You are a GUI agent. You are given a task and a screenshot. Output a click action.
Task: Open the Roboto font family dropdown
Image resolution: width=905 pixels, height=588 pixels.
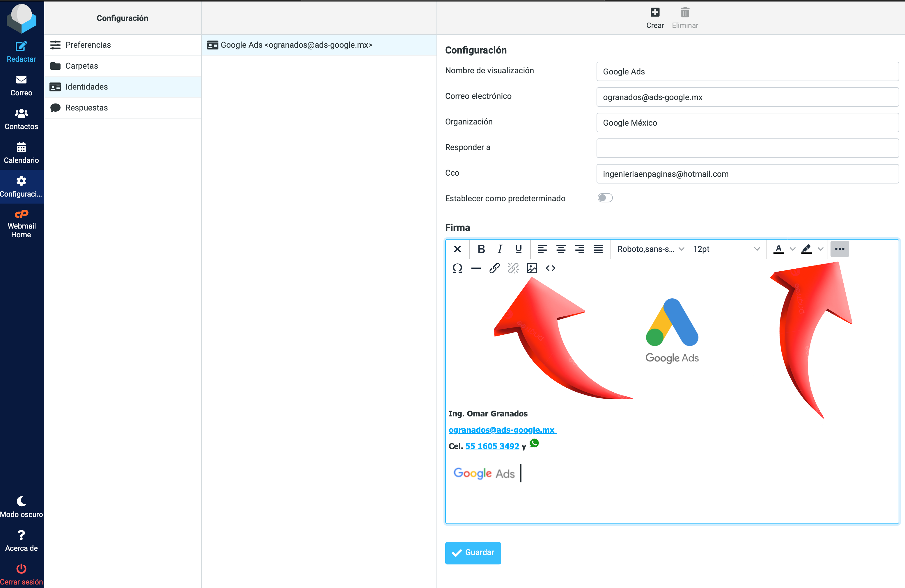(651, 249)
